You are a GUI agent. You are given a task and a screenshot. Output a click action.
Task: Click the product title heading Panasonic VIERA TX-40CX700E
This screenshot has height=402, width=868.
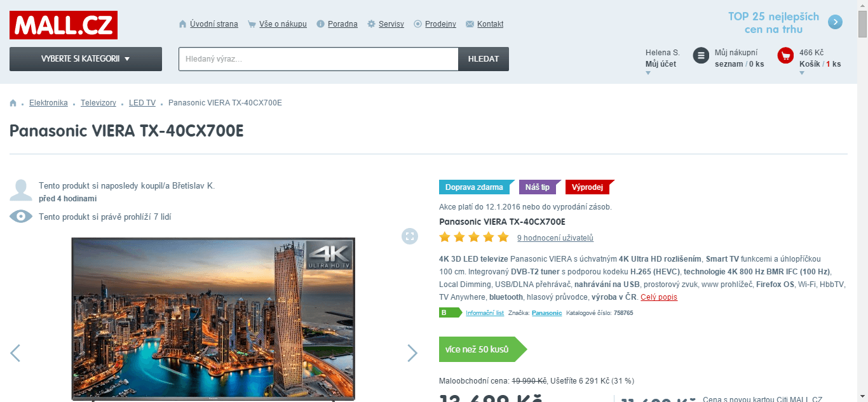(x=126, y=131)
